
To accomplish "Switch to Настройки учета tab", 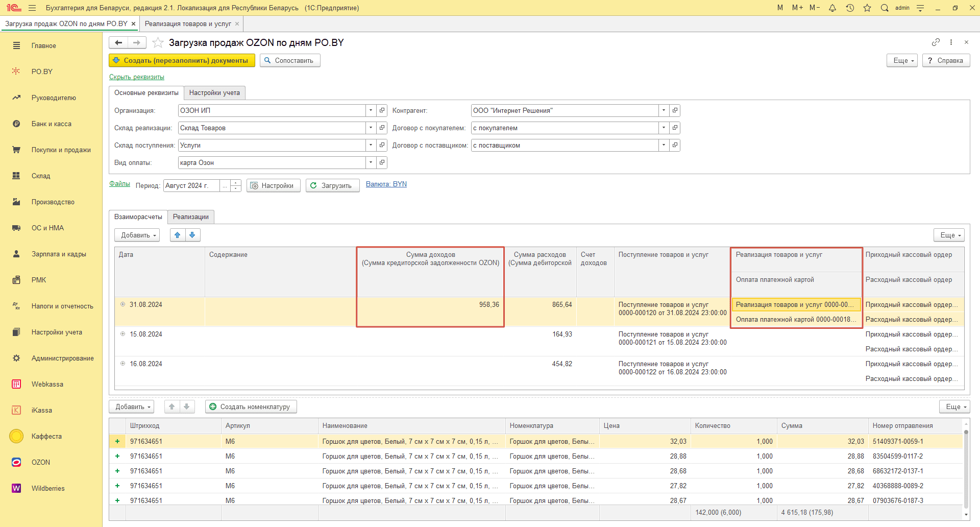I will tap(214, 92).
